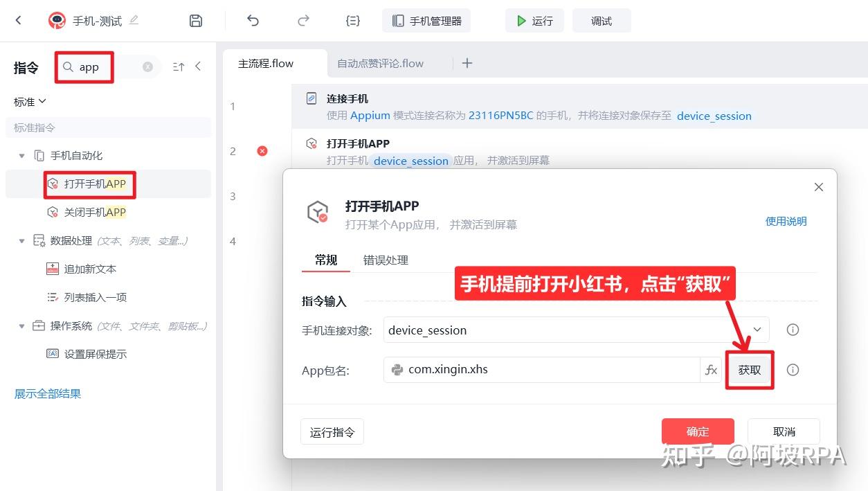The height and width of the screenshot is (491, 868).
Task: Click the fx expression icon beside App包名
Action: click(x=712, y=369)
